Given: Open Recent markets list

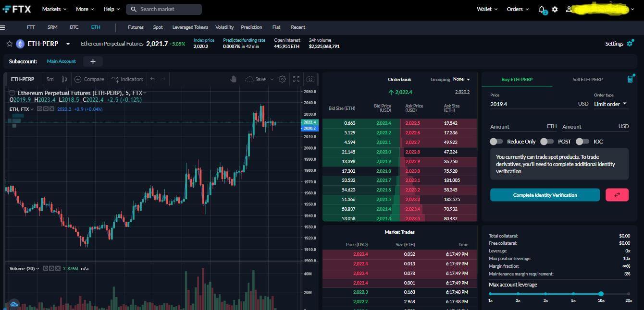Looking at the screenshot, I should point(298,27).
